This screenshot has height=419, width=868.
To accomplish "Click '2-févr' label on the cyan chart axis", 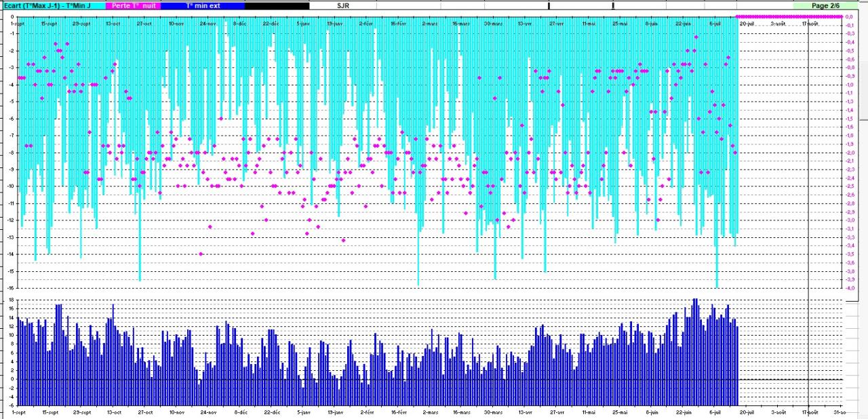I will point(367,23).
